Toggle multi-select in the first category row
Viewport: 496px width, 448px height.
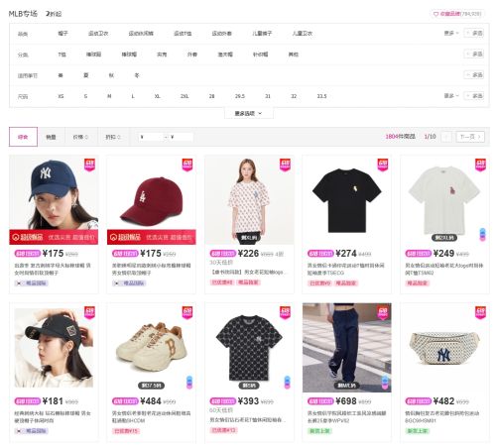(474, 33)
